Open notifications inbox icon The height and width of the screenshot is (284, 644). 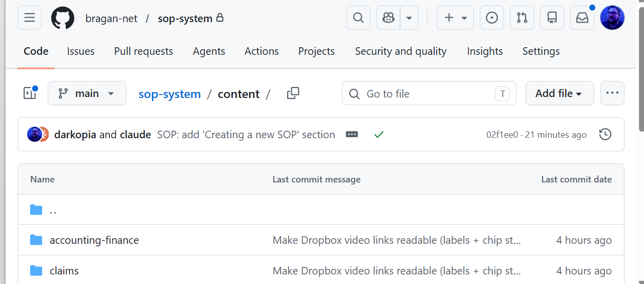point(582,18)
